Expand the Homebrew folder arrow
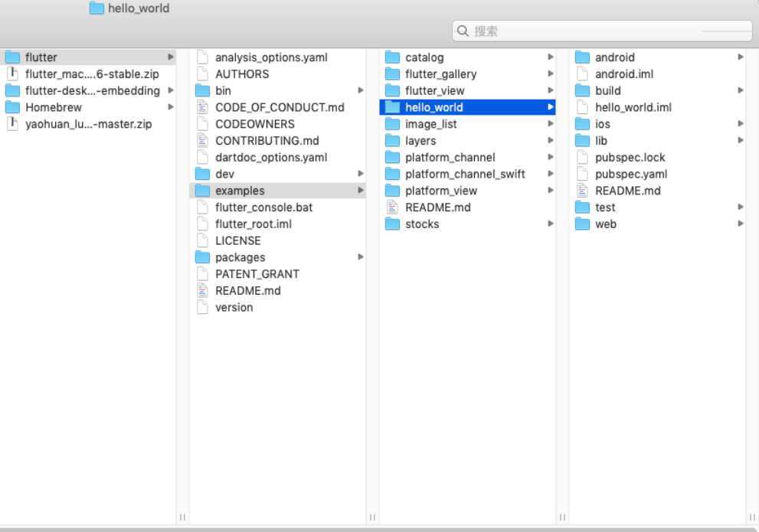The height and width of the screenshot is (532, 759). pyautogui.click(x=170, y=107)
